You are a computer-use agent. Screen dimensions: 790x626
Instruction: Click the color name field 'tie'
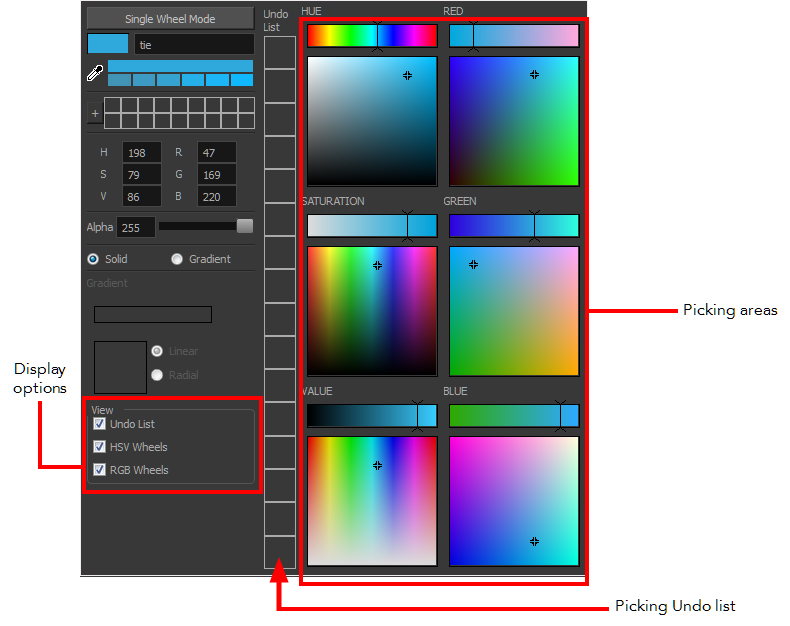(x=193, y=45)
